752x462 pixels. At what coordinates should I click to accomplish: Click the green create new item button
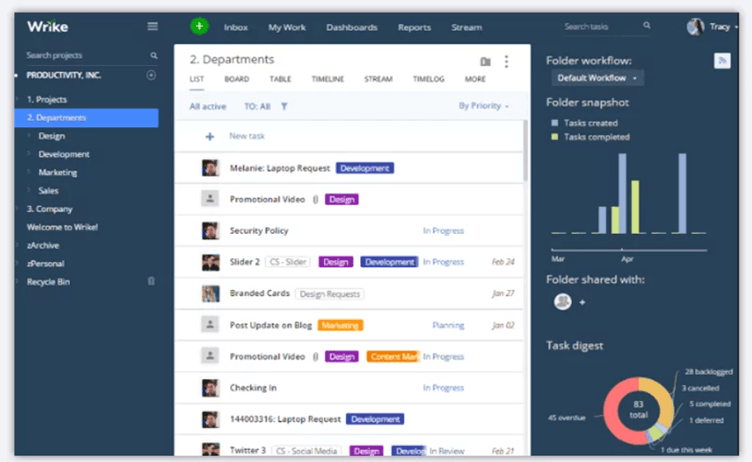pyautogui.click(x=199, y=27)
